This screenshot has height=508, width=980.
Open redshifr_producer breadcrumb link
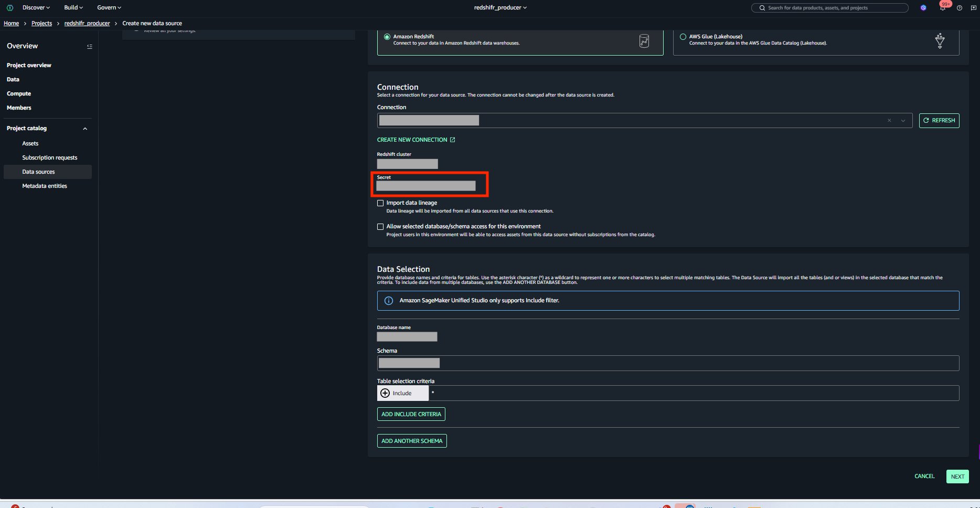tap(87, 24)
